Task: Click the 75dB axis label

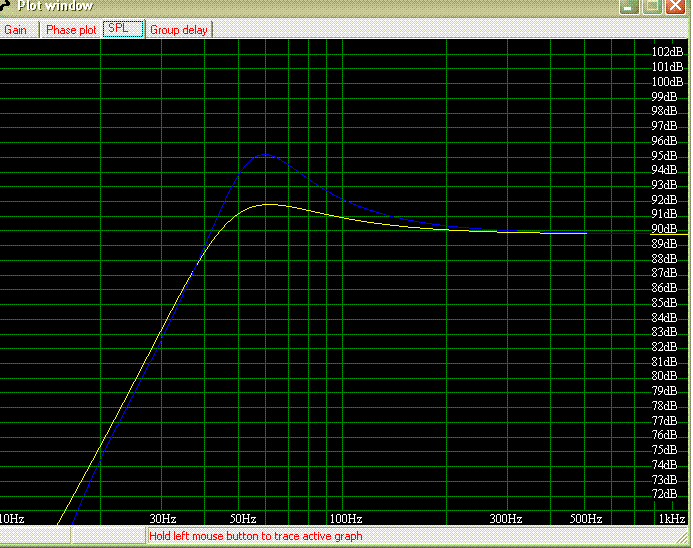Action: (x=664, y=449)
